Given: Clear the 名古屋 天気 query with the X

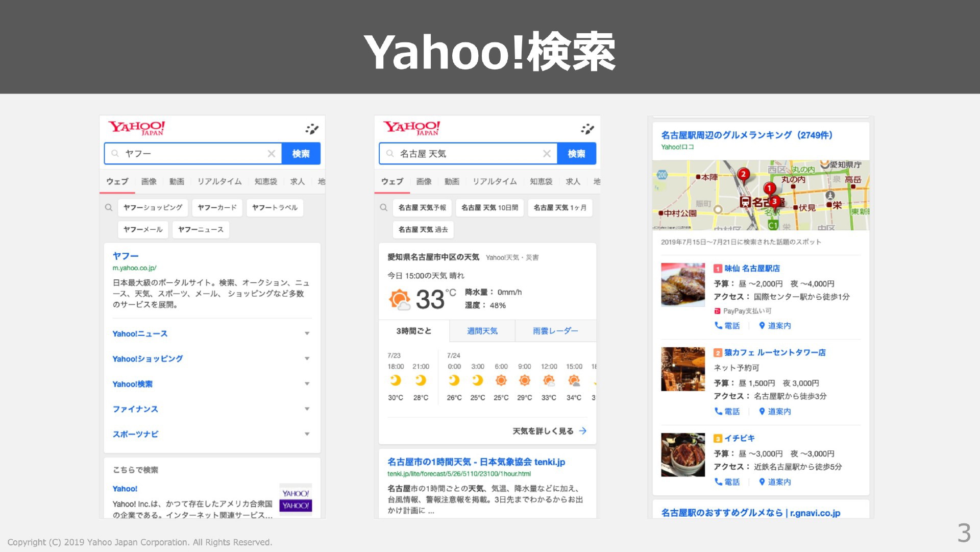Looking at the screenshot, I should click(547, 154).
